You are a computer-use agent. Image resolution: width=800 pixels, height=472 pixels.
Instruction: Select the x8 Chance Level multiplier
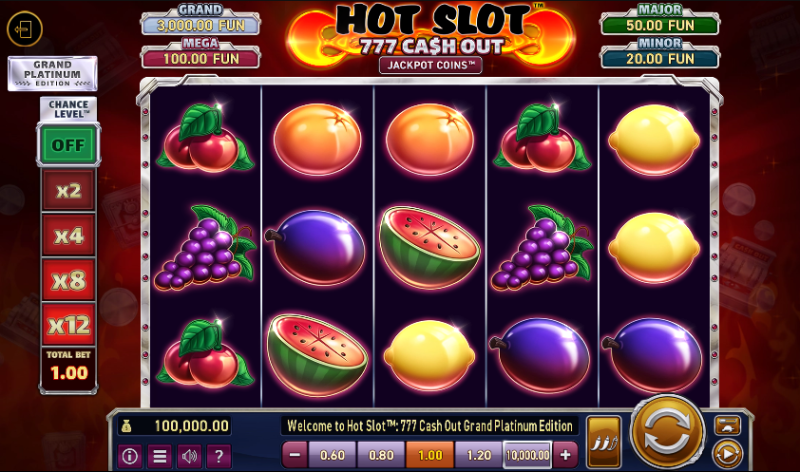pos(68,281)
